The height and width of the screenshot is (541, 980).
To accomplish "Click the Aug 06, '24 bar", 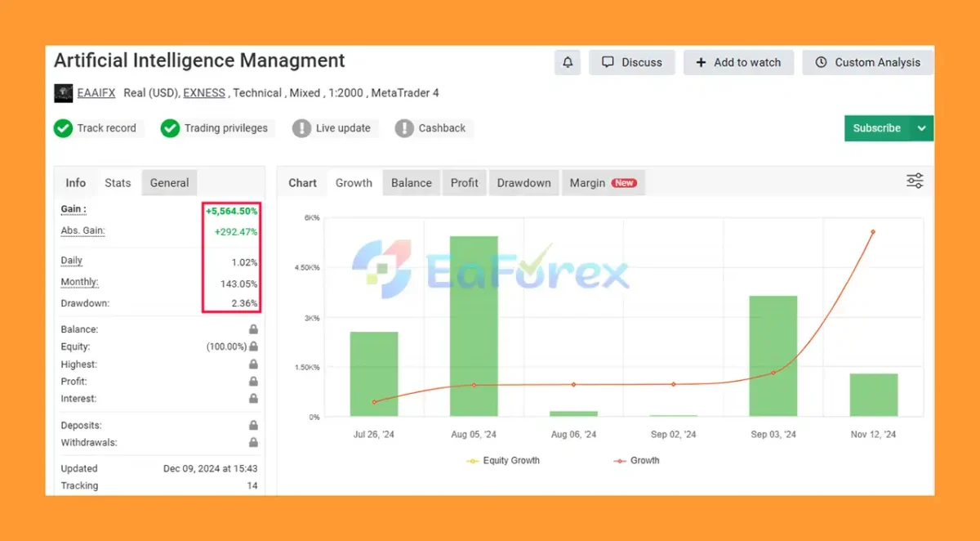I will pyautogui.click(x=574, y=414).
